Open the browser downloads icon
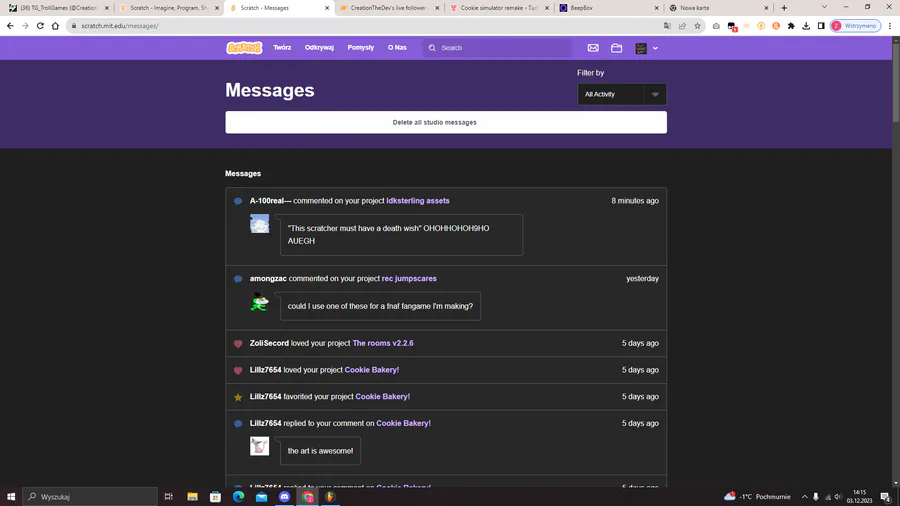 tap(806, 26)
